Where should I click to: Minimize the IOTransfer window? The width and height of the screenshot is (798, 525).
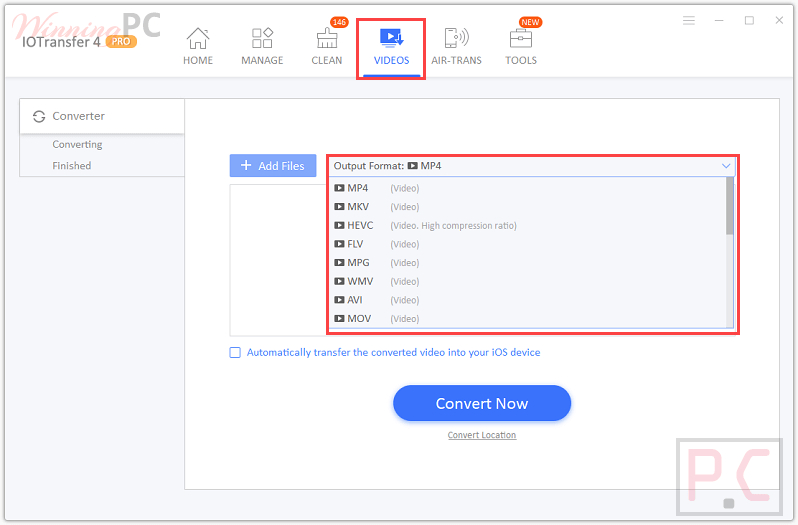719,20
